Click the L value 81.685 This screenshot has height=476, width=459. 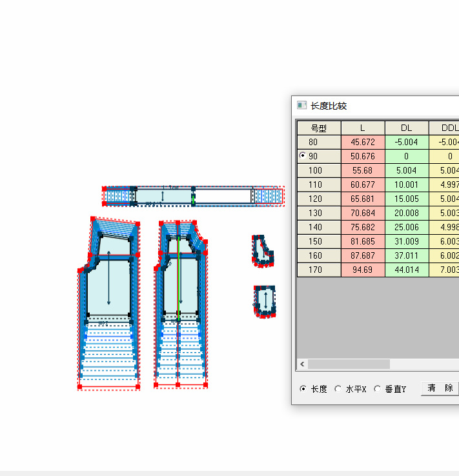(x=363, y=241)
